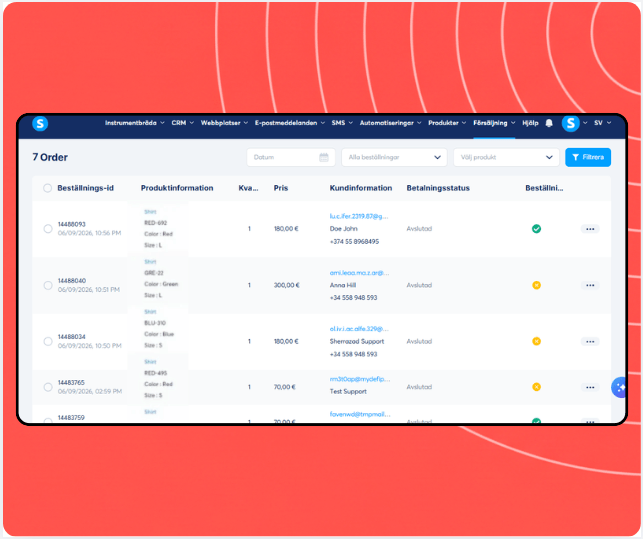This screenshot has height=539, width=643.
Task: Click the 70,00 € price cell
Action: (x=285, y=387)
